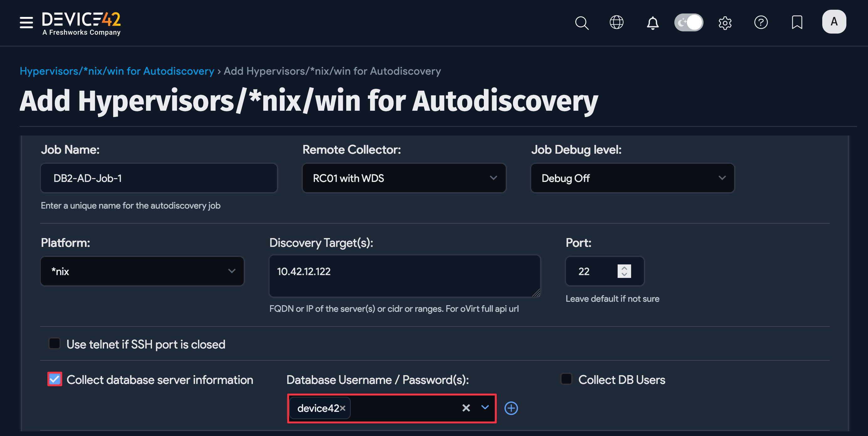868x436 pixels.
Task: Click the bookmark icon
Action: point(797,23)
